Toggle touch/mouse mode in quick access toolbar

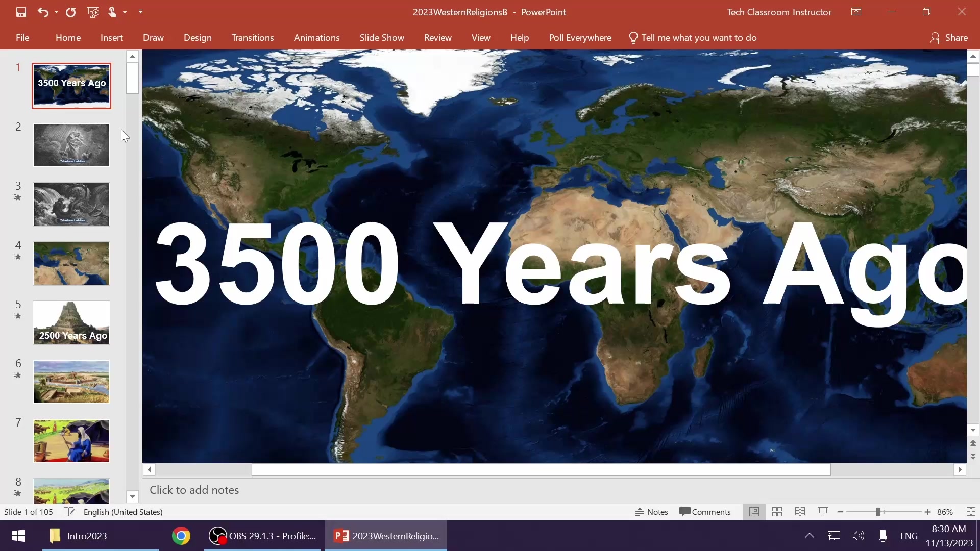(112, 12)
